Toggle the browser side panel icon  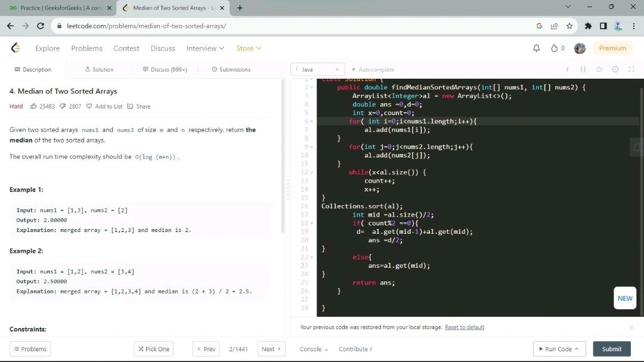(603, 26)
